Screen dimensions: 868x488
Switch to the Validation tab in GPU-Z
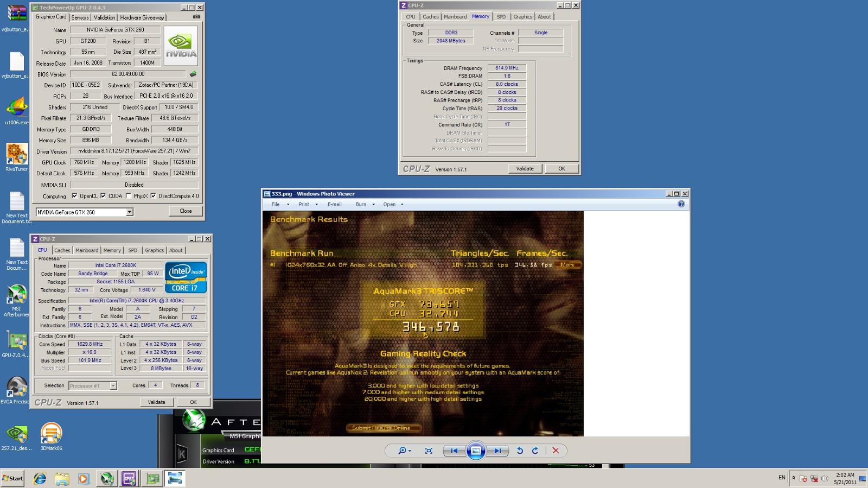104,17
